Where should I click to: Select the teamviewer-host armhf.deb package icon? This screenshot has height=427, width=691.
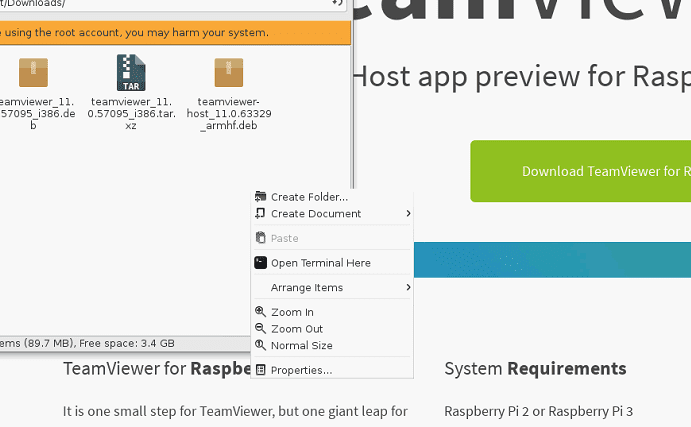pos(229,72)
